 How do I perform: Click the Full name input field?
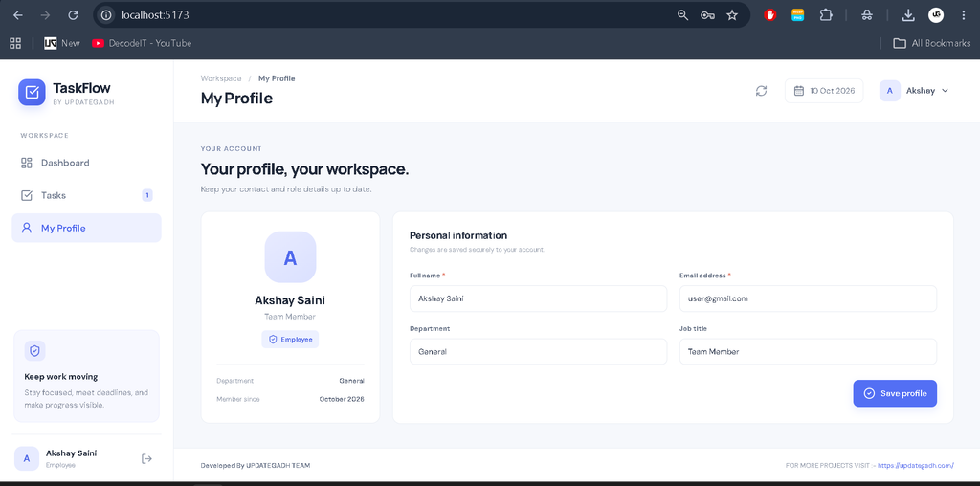(538, 298)
